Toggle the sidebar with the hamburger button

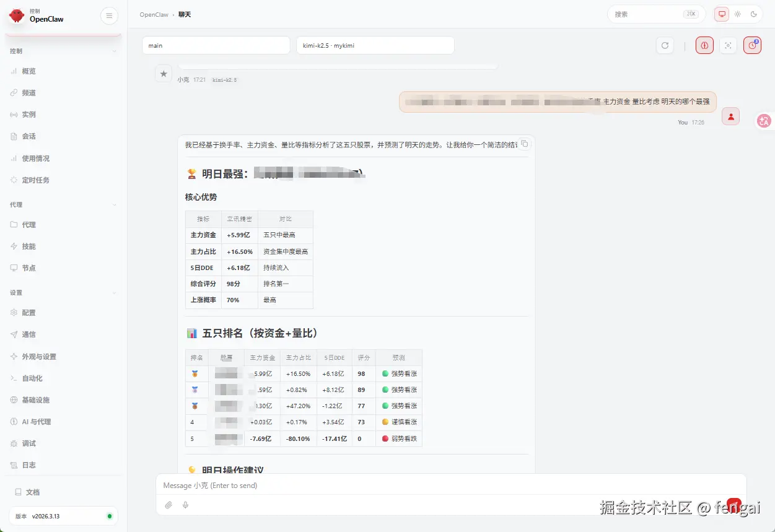pyautogui.click(x=109, y=16)
